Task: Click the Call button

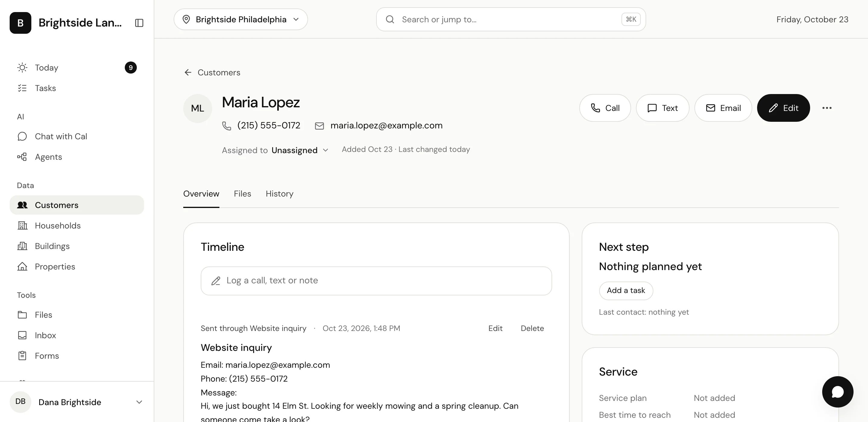Action: [x=605, y=108]
